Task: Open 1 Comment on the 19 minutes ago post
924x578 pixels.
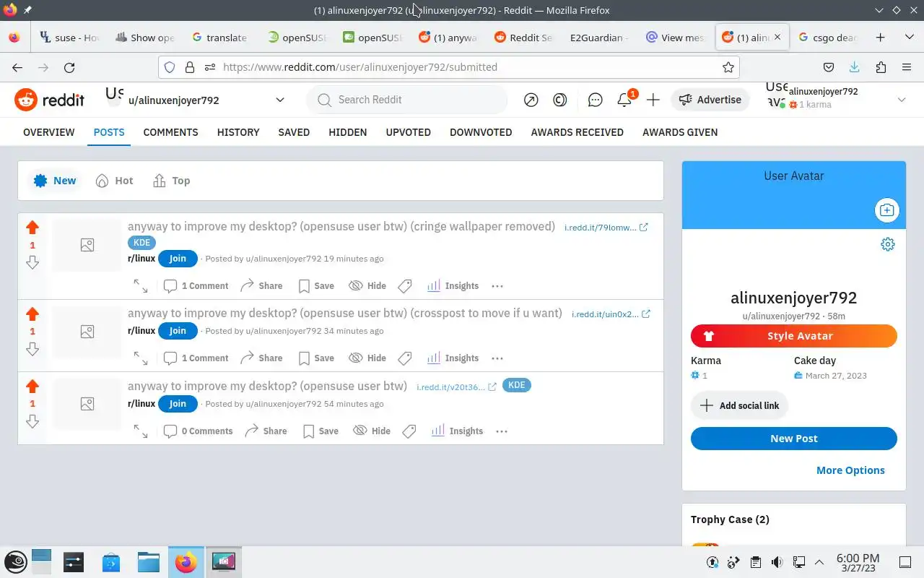Action: click(196, 286)
